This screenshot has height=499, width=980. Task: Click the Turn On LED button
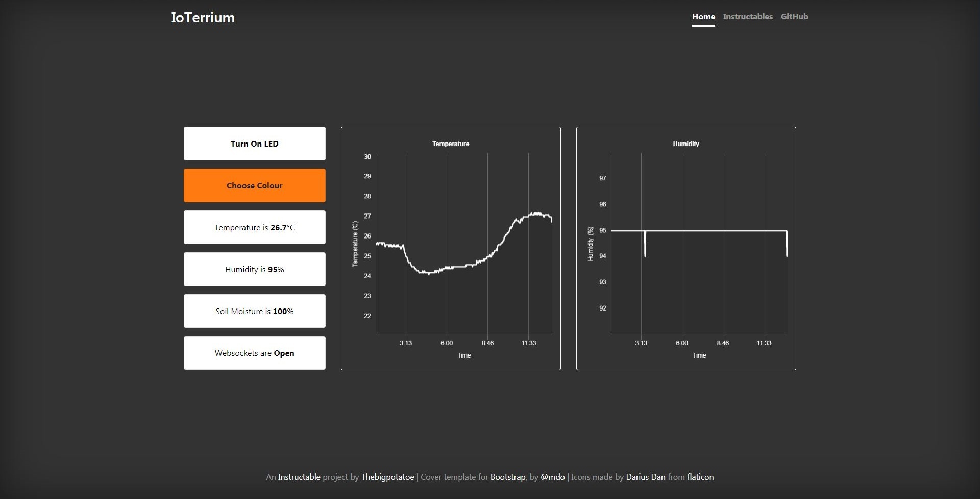coord(254,144)
